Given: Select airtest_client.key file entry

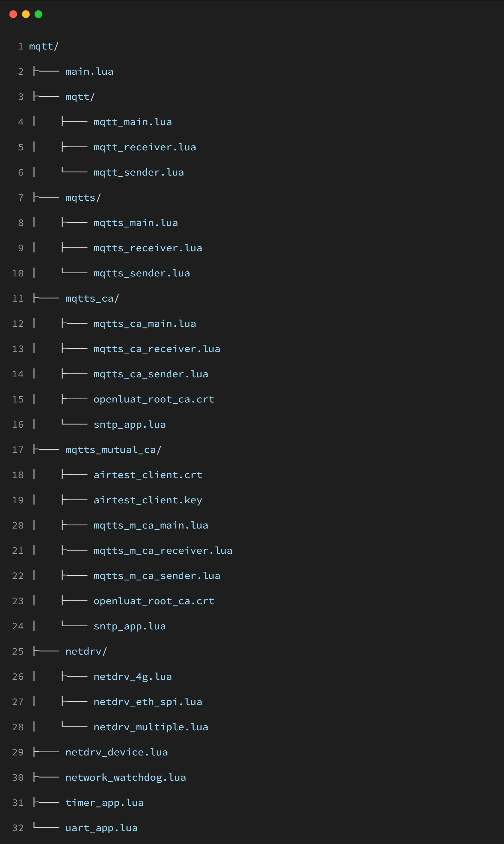Looking at the screenshot, I should (x=148, y=500).
